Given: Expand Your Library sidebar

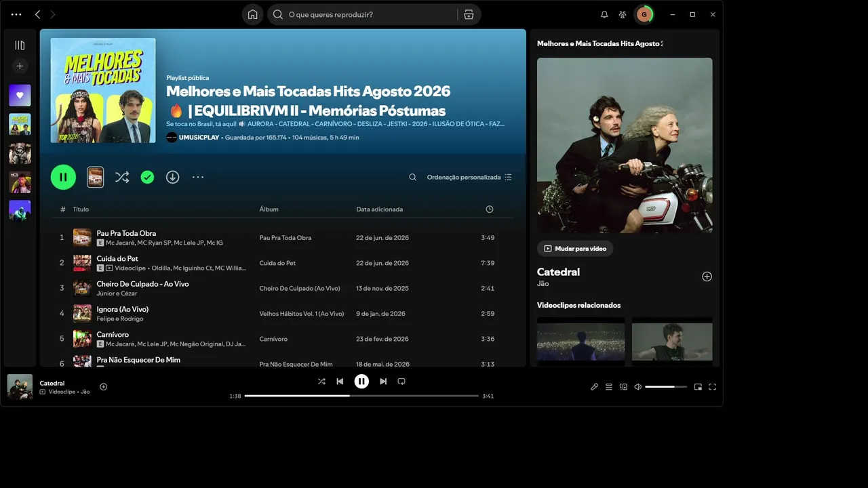Looking at the screenshot, I should (20, 45).
